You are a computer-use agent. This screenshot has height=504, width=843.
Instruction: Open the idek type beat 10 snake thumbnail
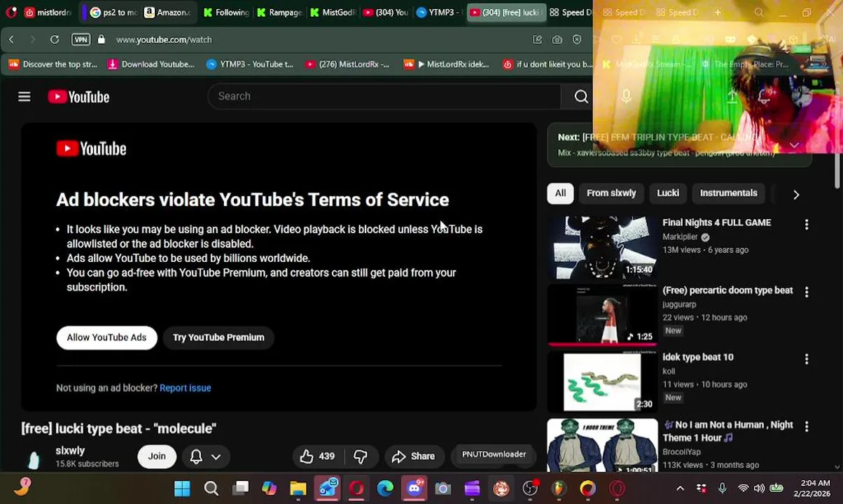pyautogui.click(x=602, y=382)
